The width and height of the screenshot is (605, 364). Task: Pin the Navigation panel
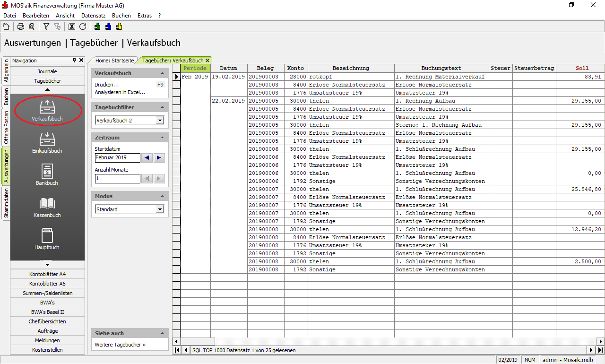[x=74, y=61]
